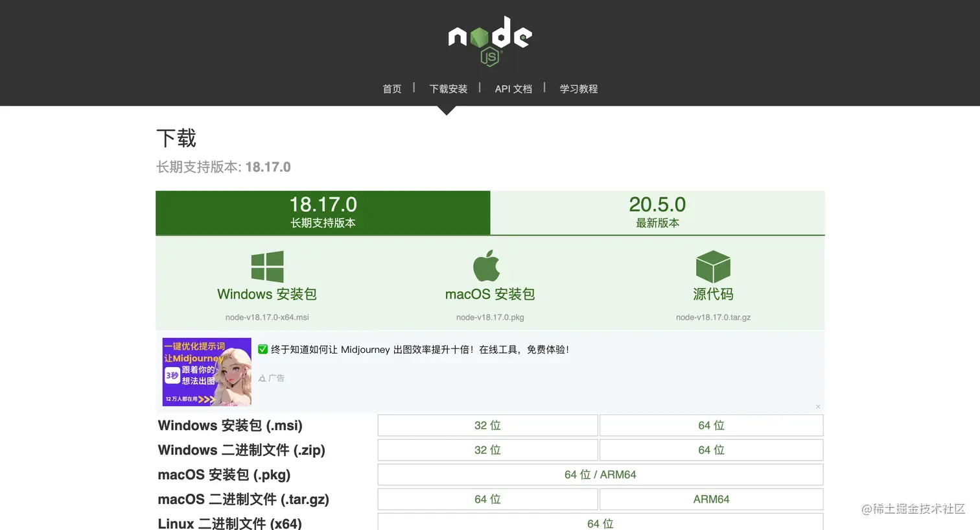Download the Windows 安装包 64 位 version
This screenshot has height=530, width=980.
(711, 425)
